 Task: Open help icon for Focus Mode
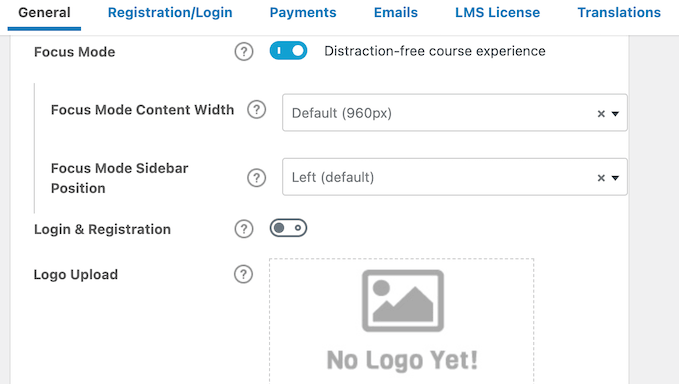click(x=244, y=52)
